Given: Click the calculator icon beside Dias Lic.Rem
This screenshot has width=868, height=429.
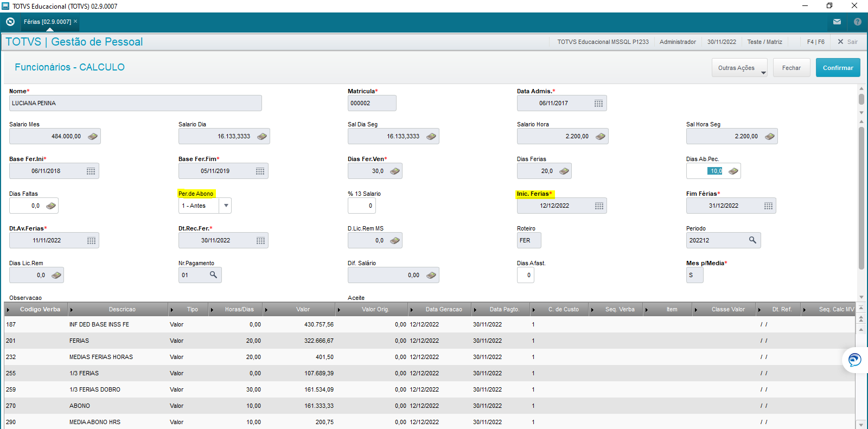Looking at the screenshot, I should click(56, 276).
